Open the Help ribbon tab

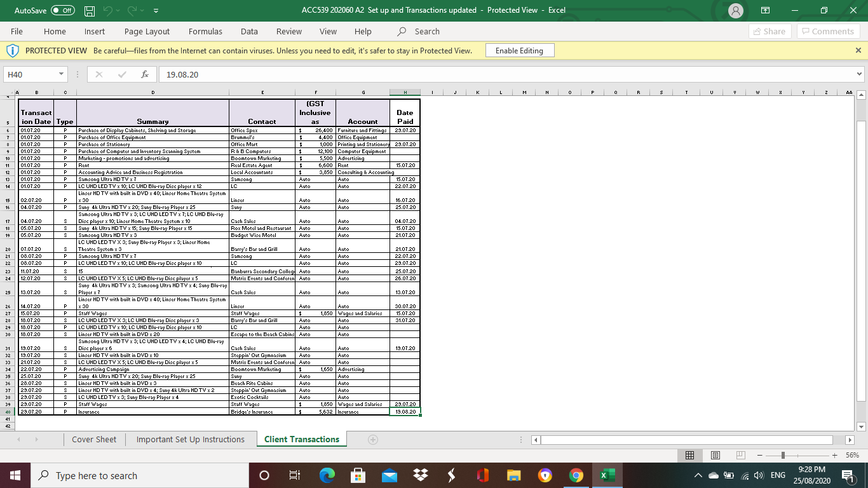[x=363, y=31]
